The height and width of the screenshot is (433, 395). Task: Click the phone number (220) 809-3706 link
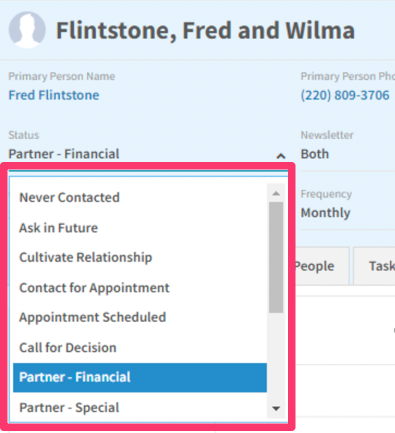click(x=345, y=95)
